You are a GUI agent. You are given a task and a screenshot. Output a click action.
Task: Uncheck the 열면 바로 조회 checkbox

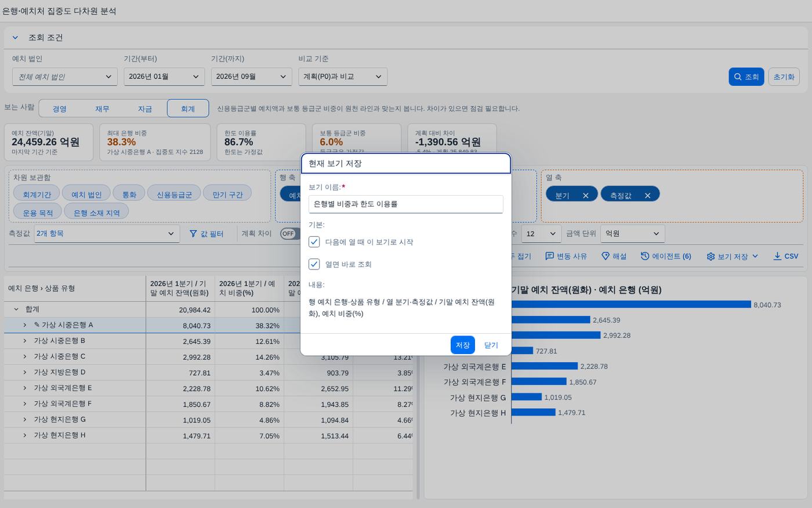[314, 264]
